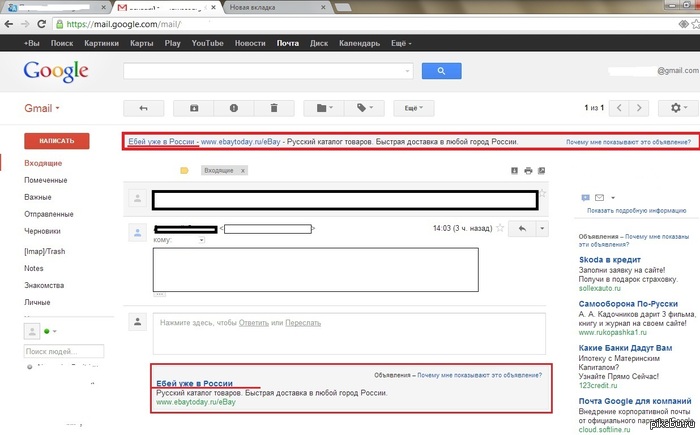Open chat status dropdown with green dot
The image size is (700, 435).
click(50, 331)
